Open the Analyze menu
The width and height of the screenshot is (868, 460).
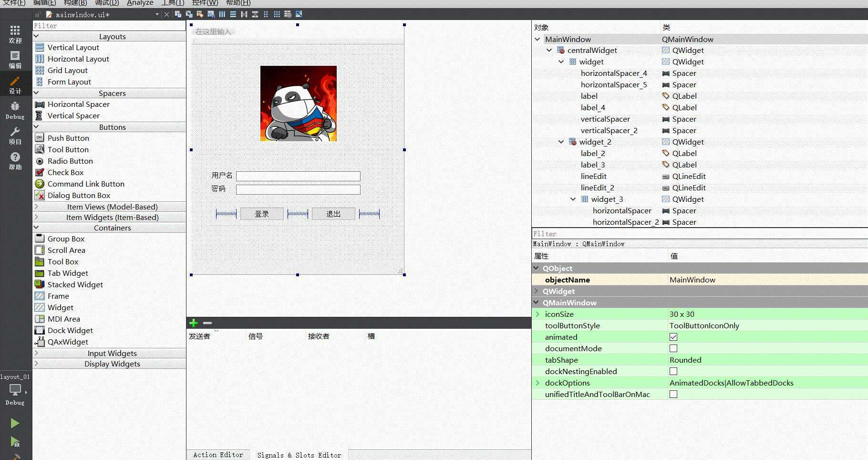(140, 3)
